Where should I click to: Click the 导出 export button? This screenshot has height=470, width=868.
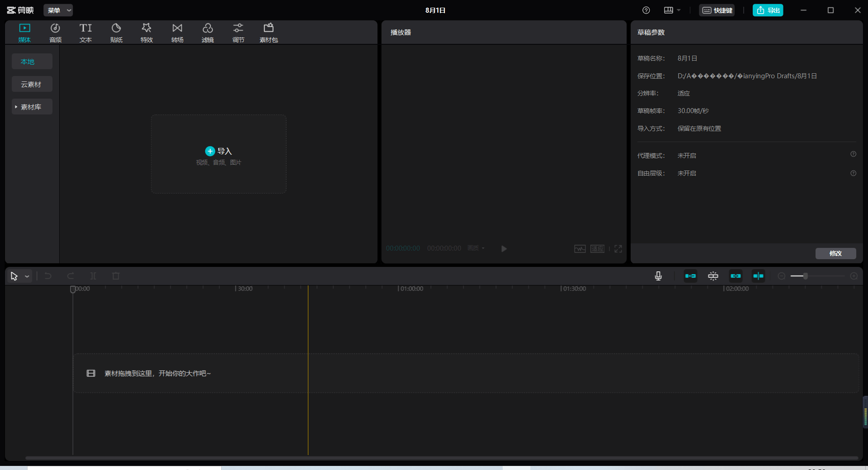pyautogui.click(x=768, y=10)
